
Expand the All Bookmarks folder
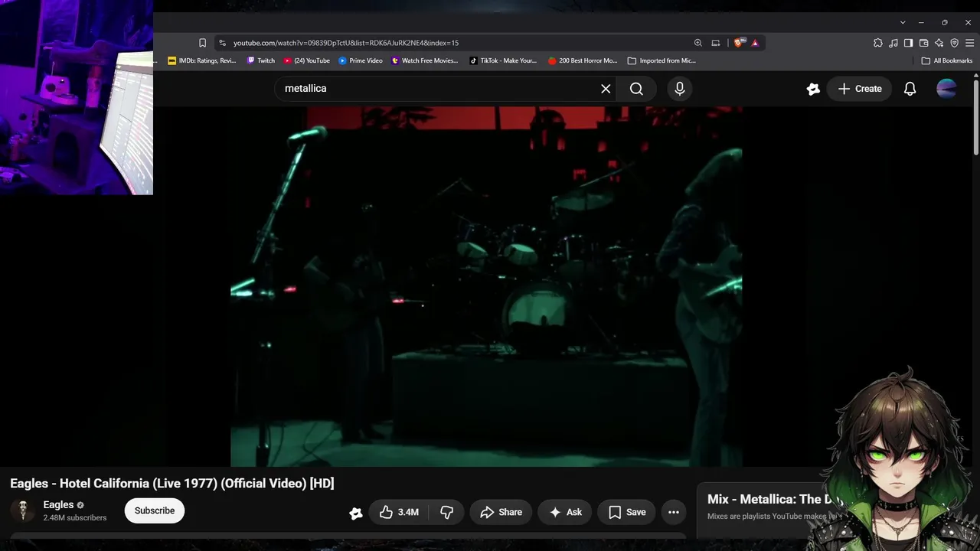coord(947,60)
